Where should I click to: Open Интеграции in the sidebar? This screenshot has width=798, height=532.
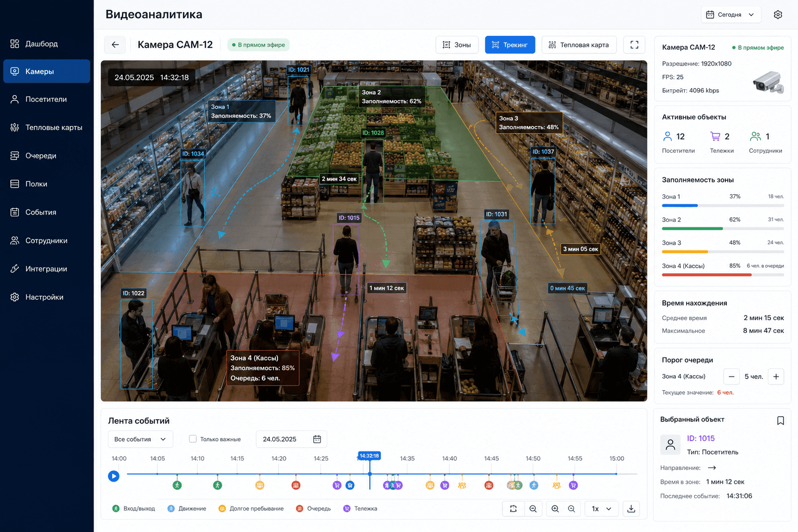pos(47,269)
